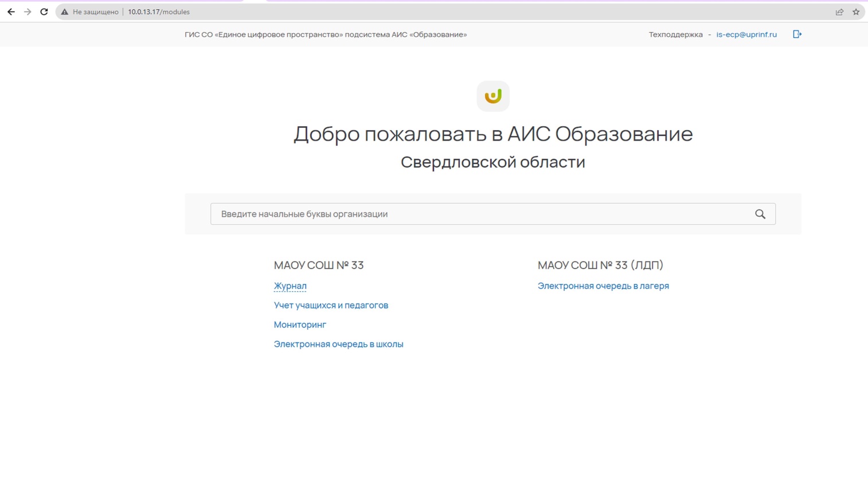This screenshot has height=479, width=868.
Task: Reload the page with the refresh icon
Action: click(44, 11)
